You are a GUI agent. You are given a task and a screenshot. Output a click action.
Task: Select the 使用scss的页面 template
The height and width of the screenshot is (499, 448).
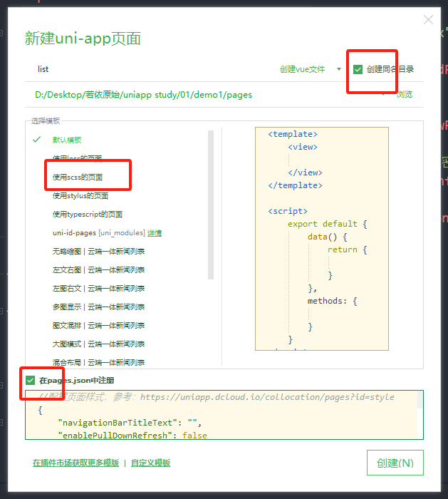78,178
